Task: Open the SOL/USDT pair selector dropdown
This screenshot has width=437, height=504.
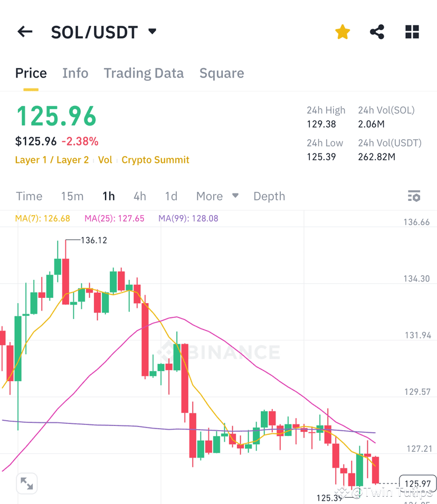Action: pos(151,32)
